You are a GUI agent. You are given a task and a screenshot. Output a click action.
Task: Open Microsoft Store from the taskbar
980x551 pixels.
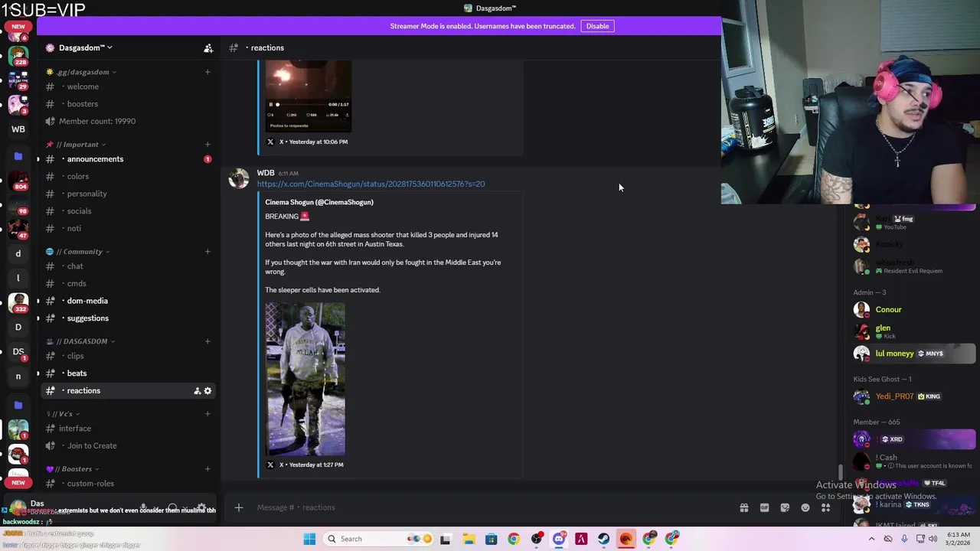tap(491, 539)
